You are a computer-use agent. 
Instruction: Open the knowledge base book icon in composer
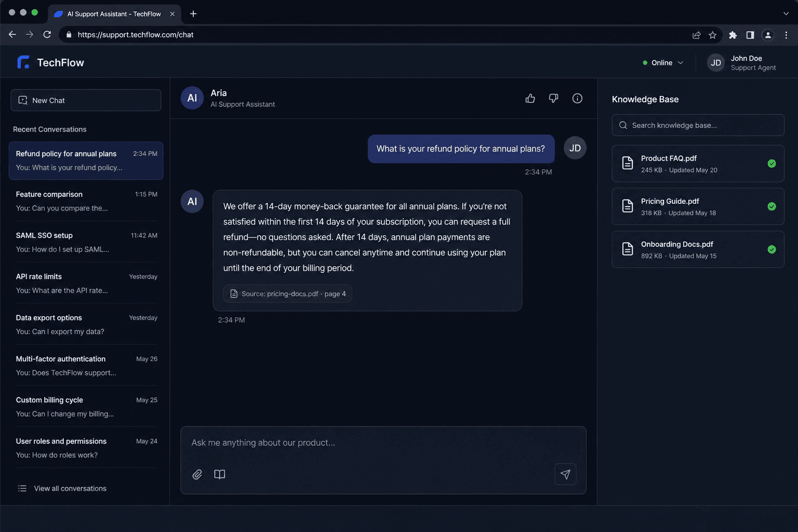point(220,474)
